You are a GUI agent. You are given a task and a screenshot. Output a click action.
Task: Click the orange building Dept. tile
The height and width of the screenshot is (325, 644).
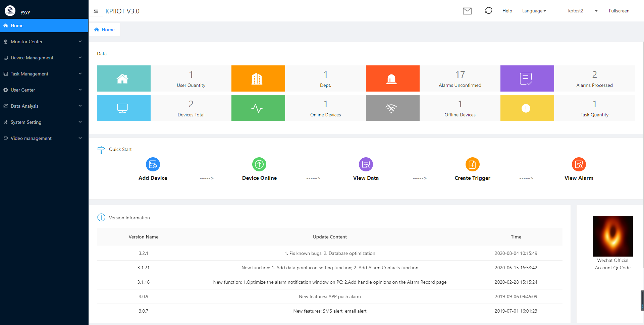coord(258,78)
